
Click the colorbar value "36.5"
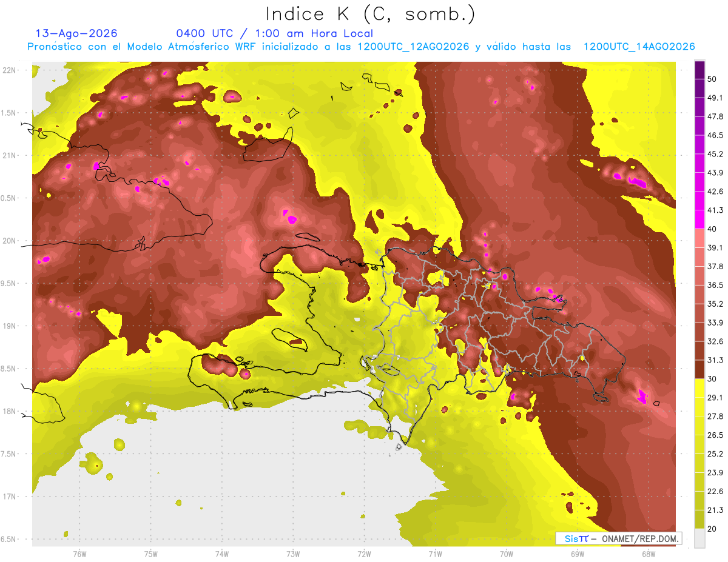click(715, 285)
